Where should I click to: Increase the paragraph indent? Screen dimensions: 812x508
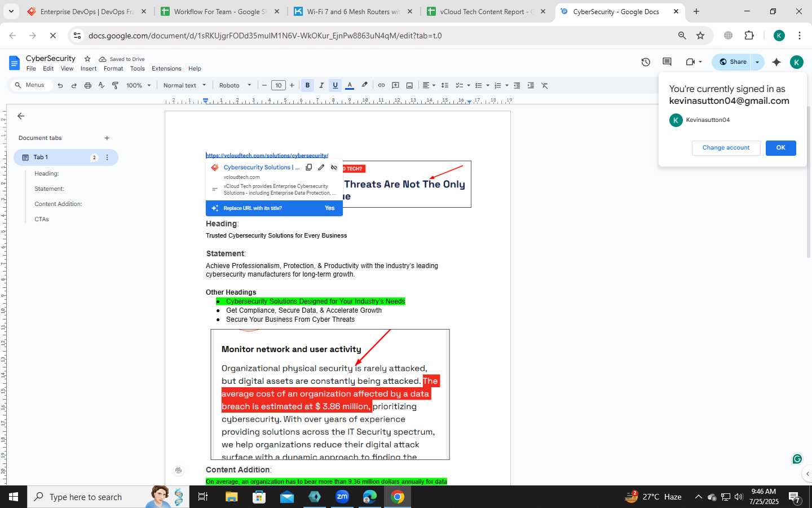(531, 85)
